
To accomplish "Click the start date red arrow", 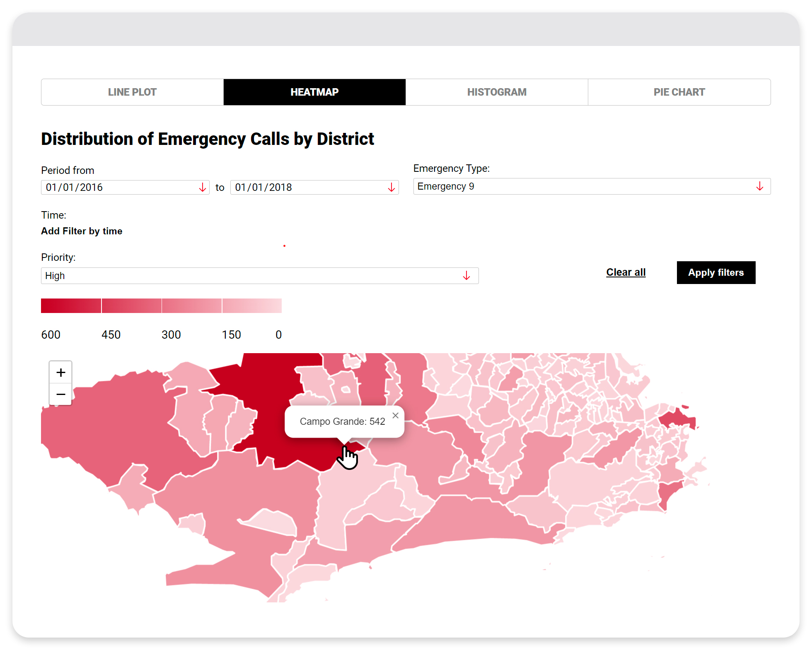I will pyautogui.click(x=202, y=188).
